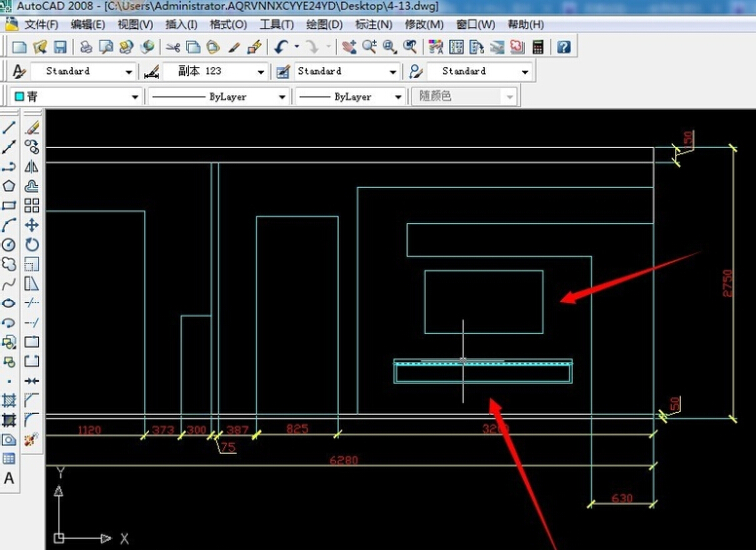Image resolution: width=756 pixels, height=550 pixels.
Task: Select the Revision Cloud tool
Action: click(9, 264)
